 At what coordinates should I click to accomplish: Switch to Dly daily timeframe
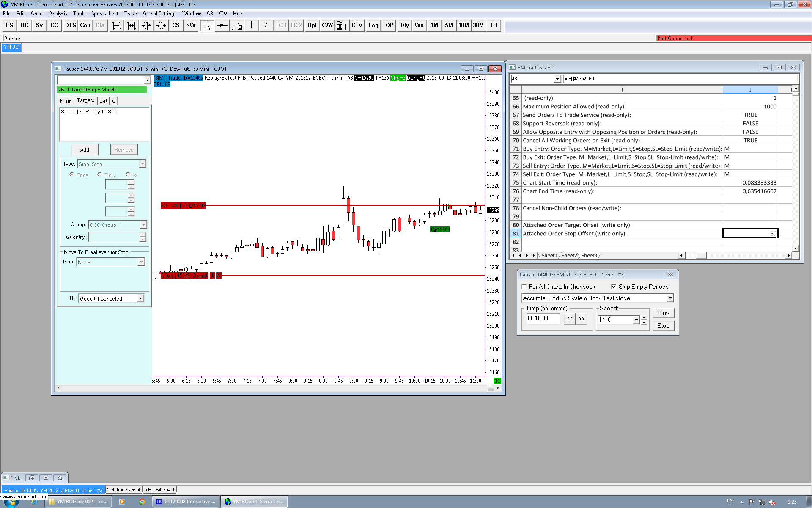(405, 25)
